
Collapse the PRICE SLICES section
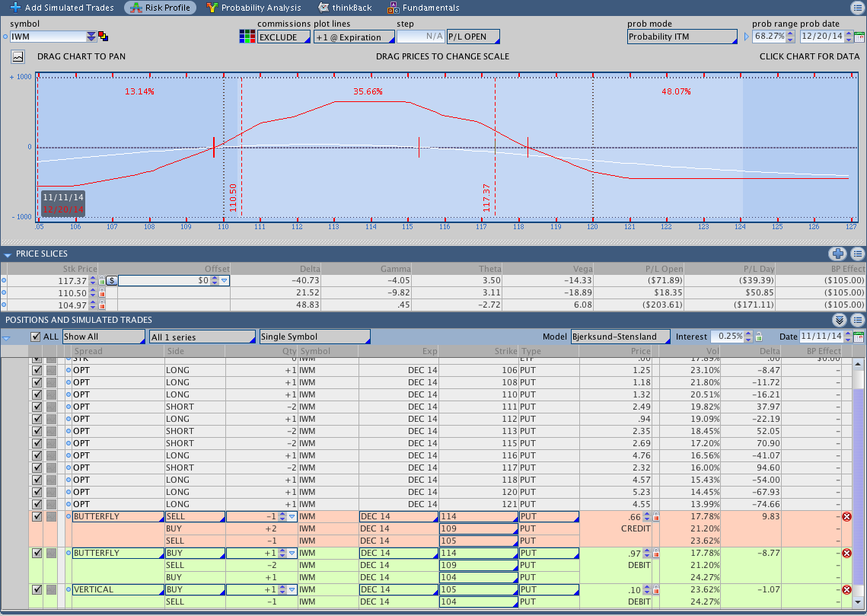[x=7, y=254]
